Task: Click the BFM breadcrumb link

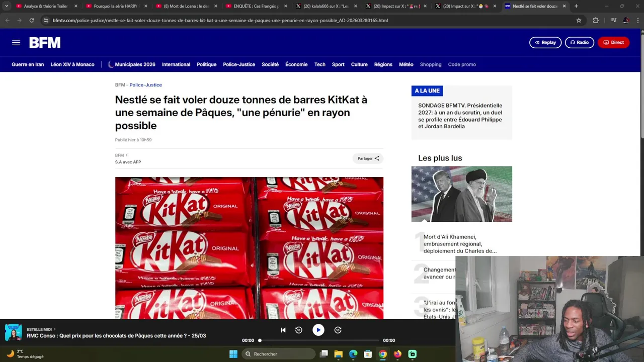Action: (120, 85)
